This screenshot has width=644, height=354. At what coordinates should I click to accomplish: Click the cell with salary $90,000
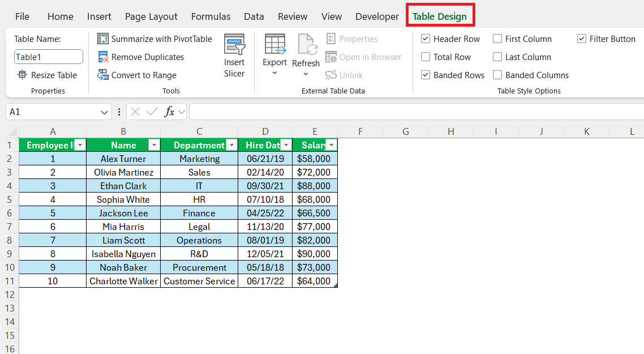[315, 254]
